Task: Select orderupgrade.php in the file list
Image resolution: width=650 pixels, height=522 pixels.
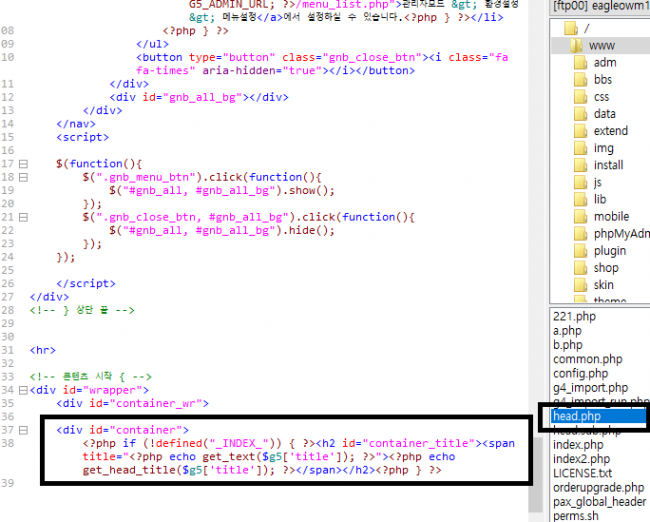Action: coord(599,488)
